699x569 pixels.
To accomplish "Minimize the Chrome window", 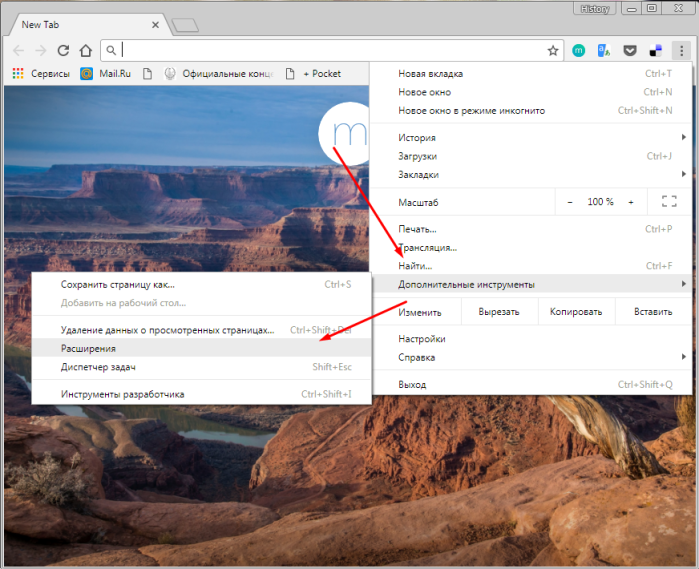I will coord(631,8).
